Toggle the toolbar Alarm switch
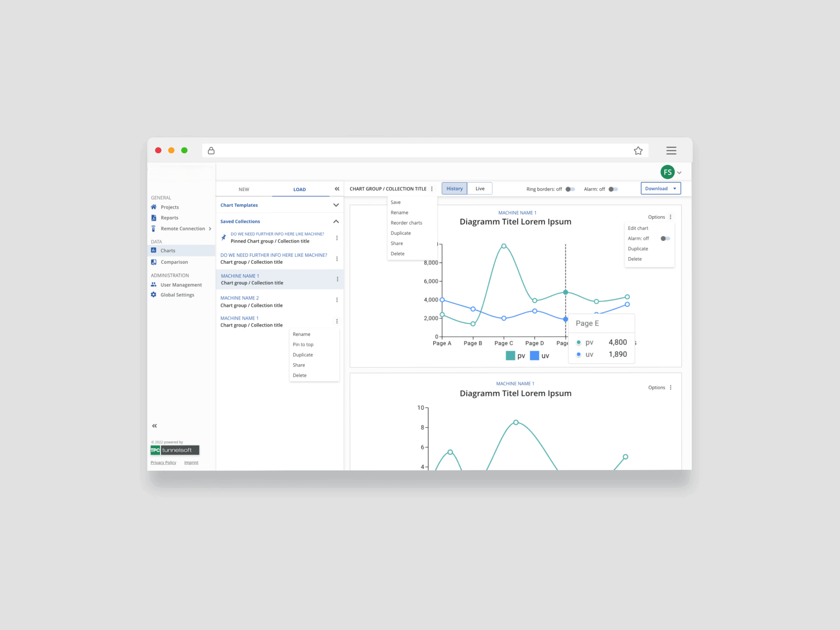The image size is (840, 630). point(613,189)
